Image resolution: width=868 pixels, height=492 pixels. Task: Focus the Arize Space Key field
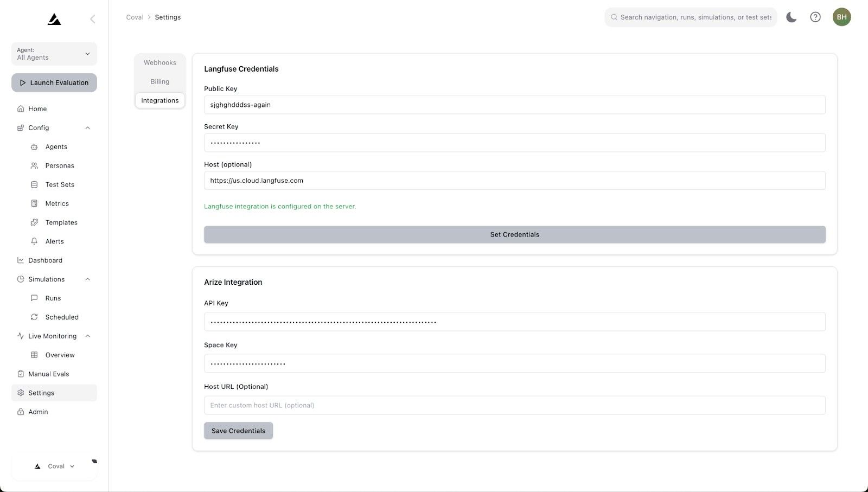[515, 364]
